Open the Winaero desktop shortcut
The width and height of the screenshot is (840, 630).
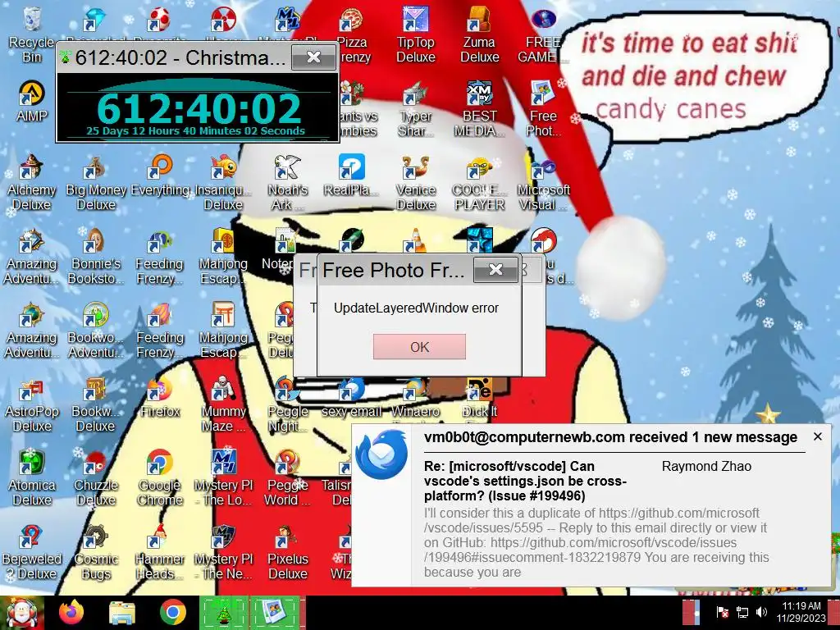point(415,399)
